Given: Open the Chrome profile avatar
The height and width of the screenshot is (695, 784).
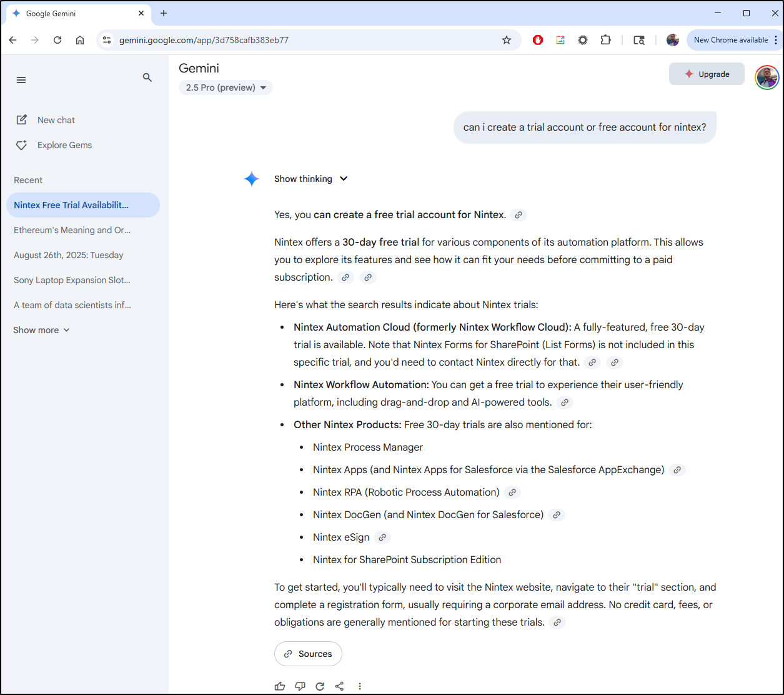Looking at the screenshot, I should [x=673, y=40].
